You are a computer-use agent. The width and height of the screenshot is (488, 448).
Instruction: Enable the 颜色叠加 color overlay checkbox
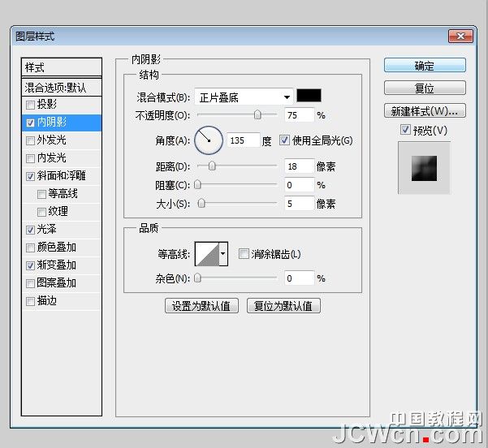click(x=30, y=248)
